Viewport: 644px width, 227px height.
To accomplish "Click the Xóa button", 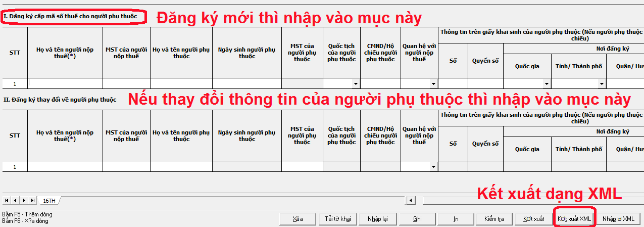I will click(x=298, y=219).
